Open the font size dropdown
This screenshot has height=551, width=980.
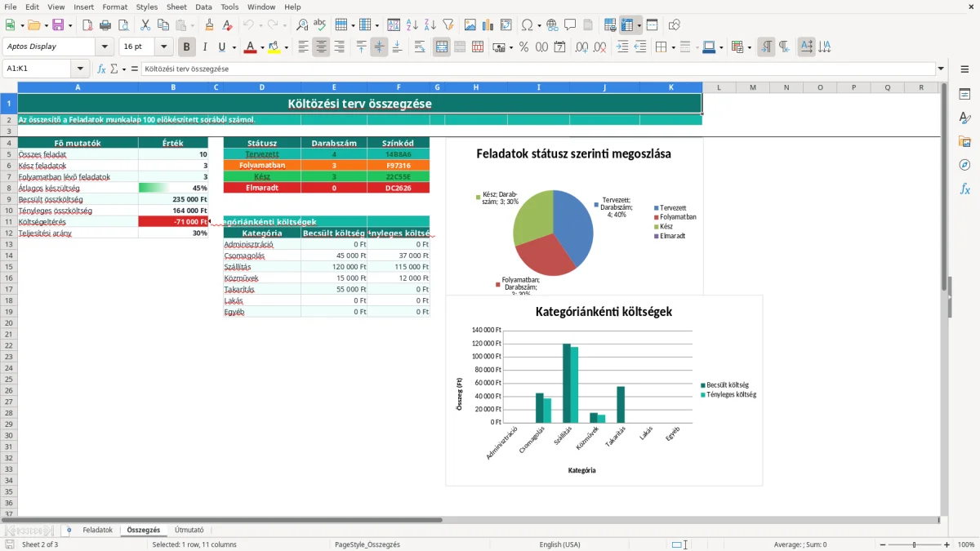[163, 47]
